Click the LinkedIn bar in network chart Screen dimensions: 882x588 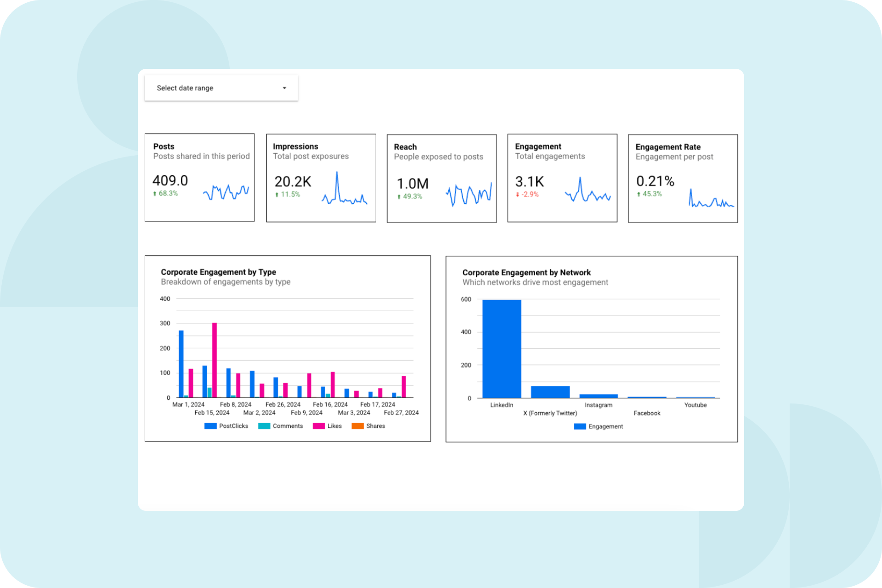[502, 349]
